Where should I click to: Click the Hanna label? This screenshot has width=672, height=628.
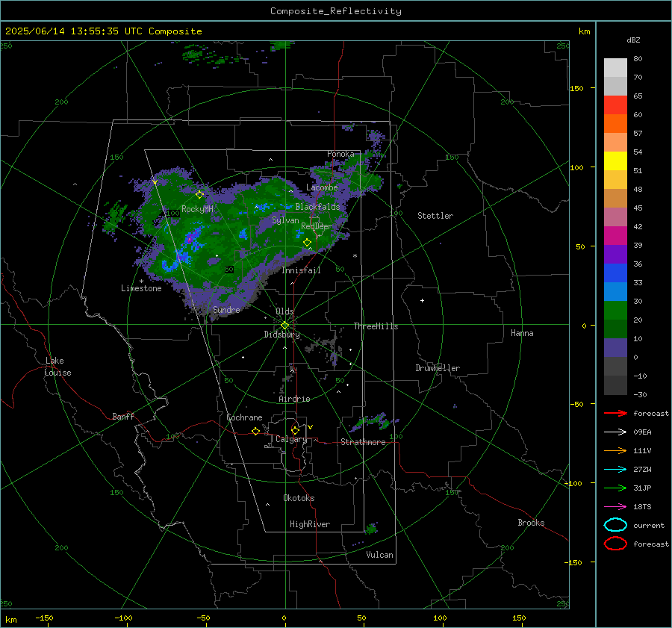(522, 333)
